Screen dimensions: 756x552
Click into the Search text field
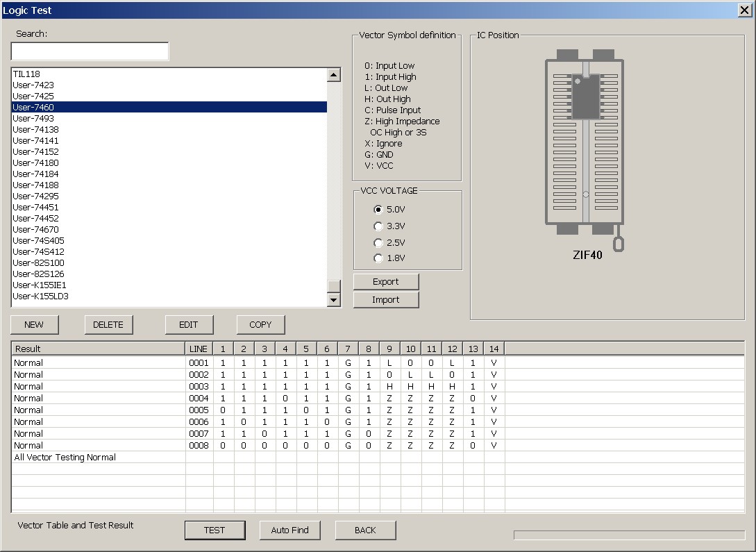(x=90, y=51)
